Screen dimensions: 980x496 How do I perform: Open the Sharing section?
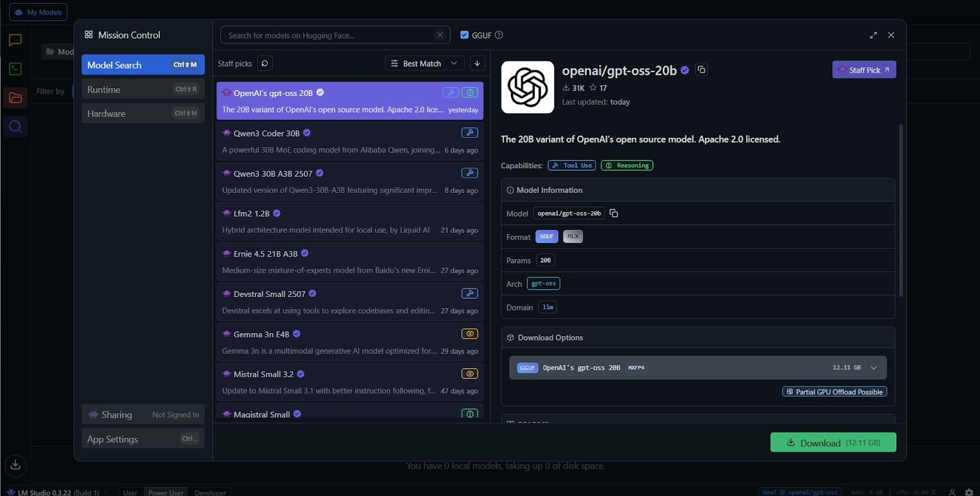click(143, 415)
